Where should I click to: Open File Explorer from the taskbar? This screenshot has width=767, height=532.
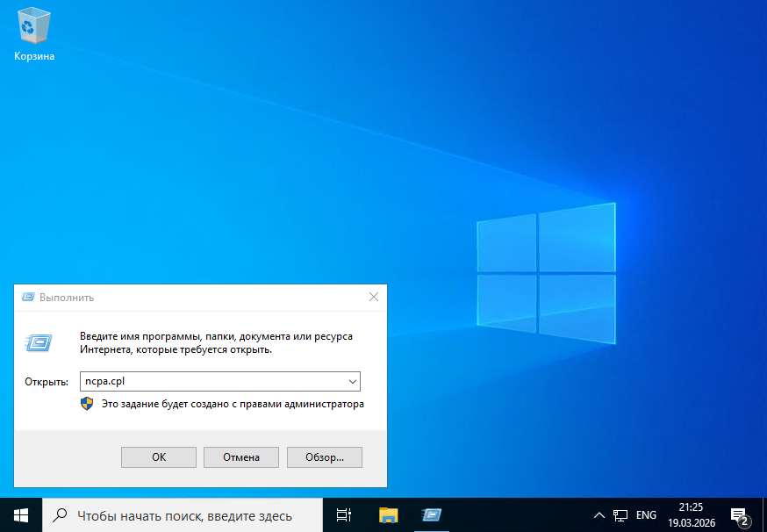pos(388,515)
